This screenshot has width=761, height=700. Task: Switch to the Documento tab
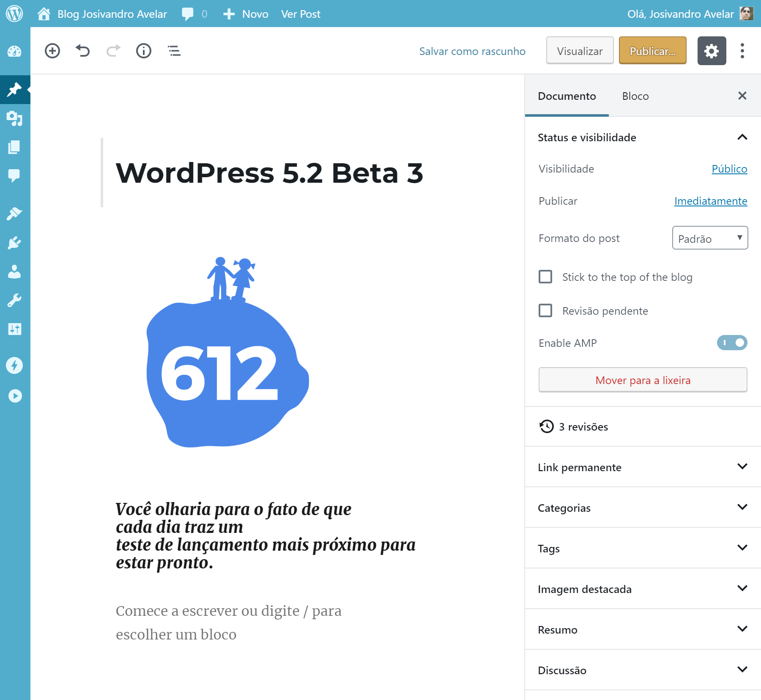567,96
